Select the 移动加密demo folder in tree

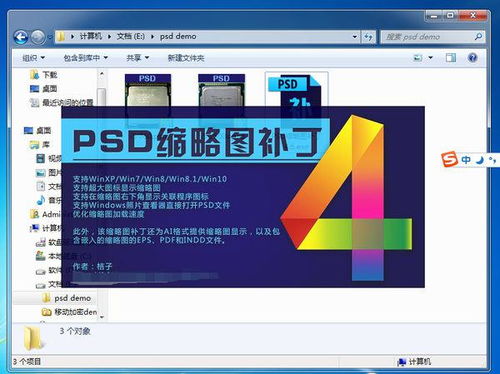[69, 312]
